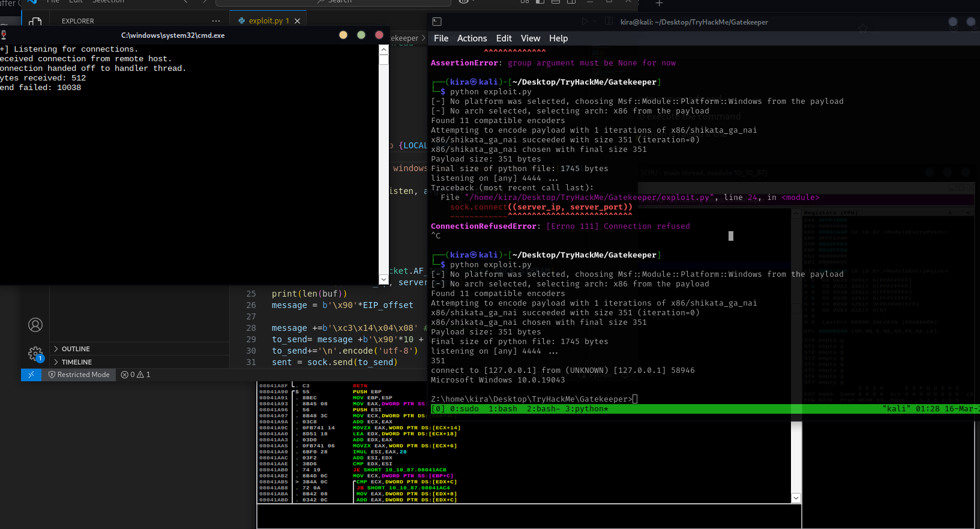Click 'listening on [any] 4444' last terminal line
The width and height of the screenshot is (980, 529).
pyautogui.click(x=495, y=351)
